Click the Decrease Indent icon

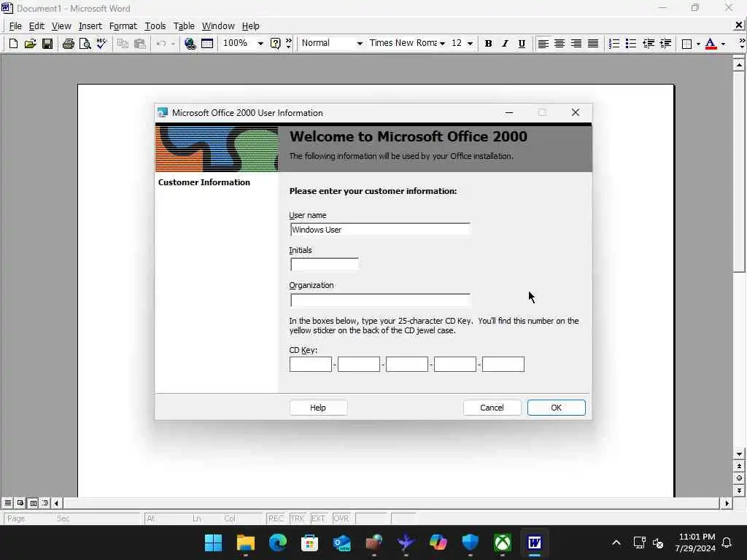tap(649, 44)
